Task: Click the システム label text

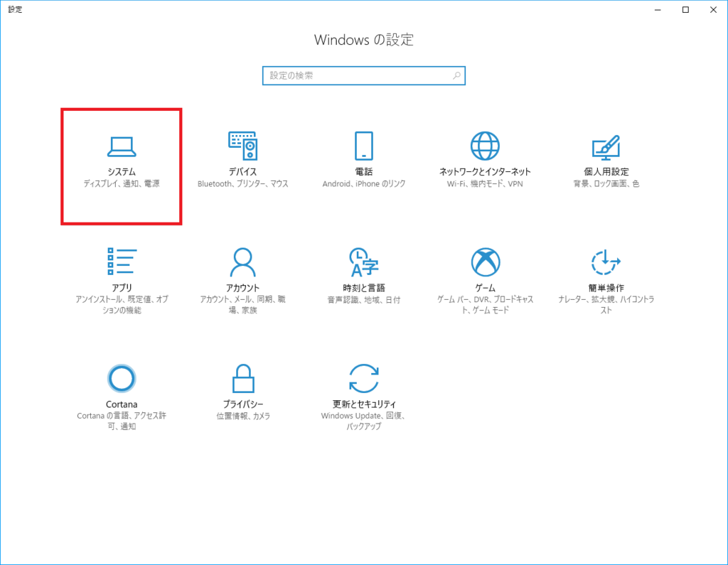Action: 122,172
